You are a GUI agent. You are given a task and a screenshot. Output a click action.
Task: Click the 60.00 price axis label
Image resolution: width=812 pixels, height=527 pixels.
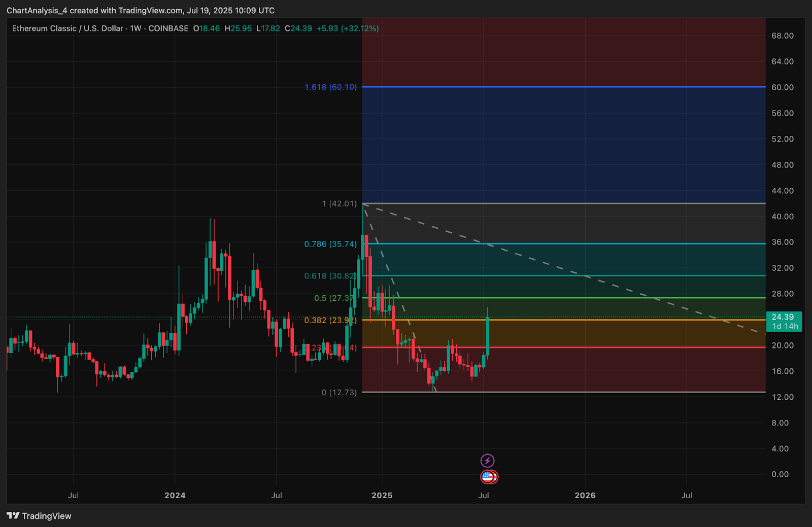(783, 87)
